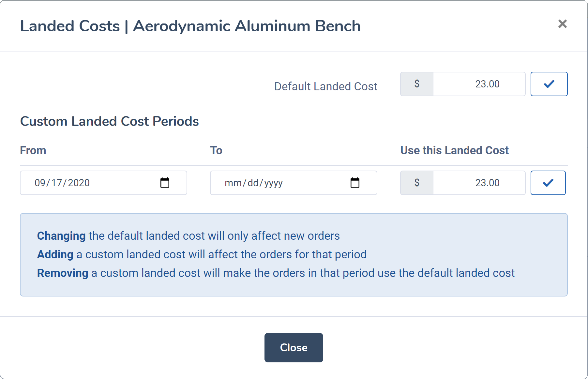
Task: Click the Default Landed Cost label
Action: 325,86
